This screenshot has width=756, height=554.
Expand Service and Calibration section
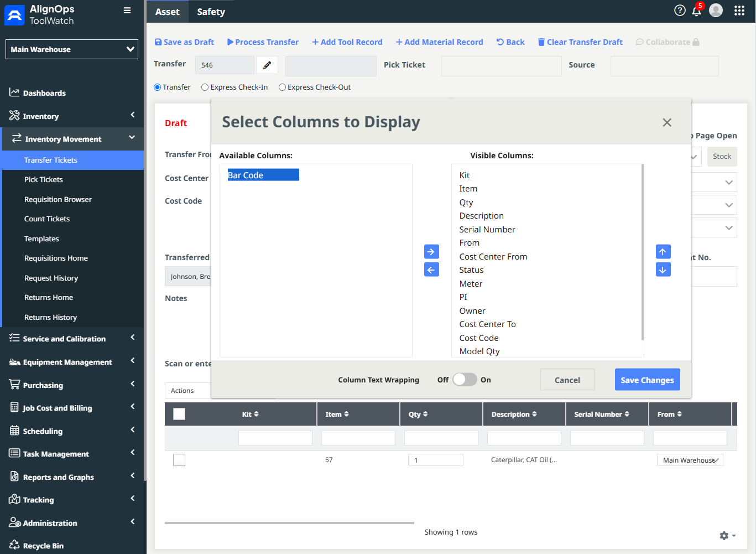tap(72, 339)
